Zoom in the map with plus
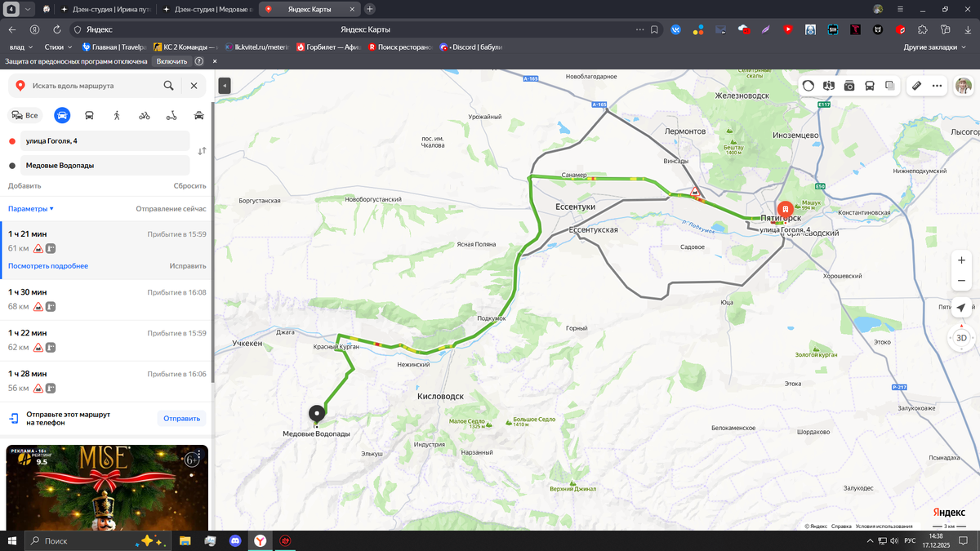Viewport: 980px width, 551px height. tap(961, 260)
